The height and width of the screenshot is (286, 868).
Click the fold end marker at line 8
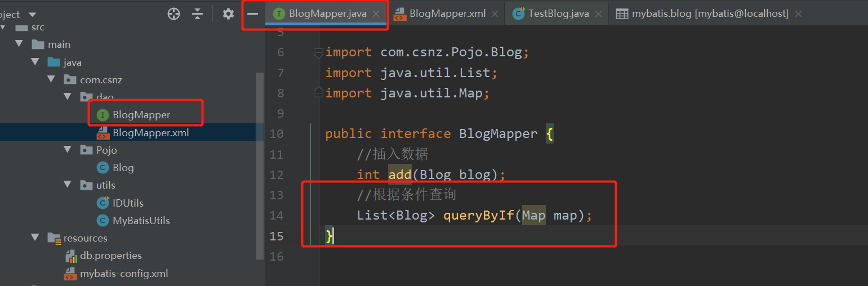tap(319, 92)
